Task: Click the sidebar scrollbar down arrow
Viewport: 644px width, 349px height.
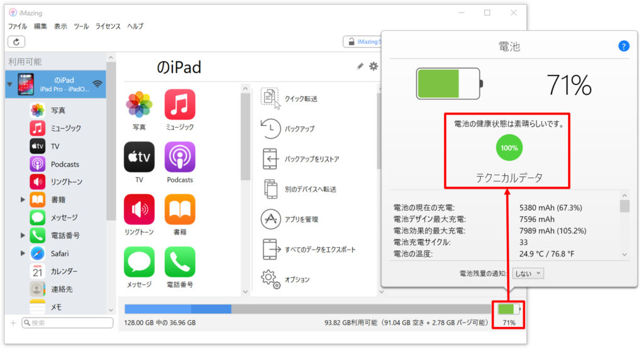Action: (111, 310)
